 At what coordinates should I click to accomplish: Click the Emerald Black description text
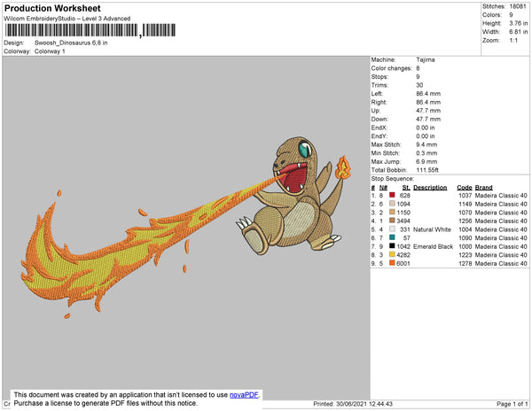point(433,246)
